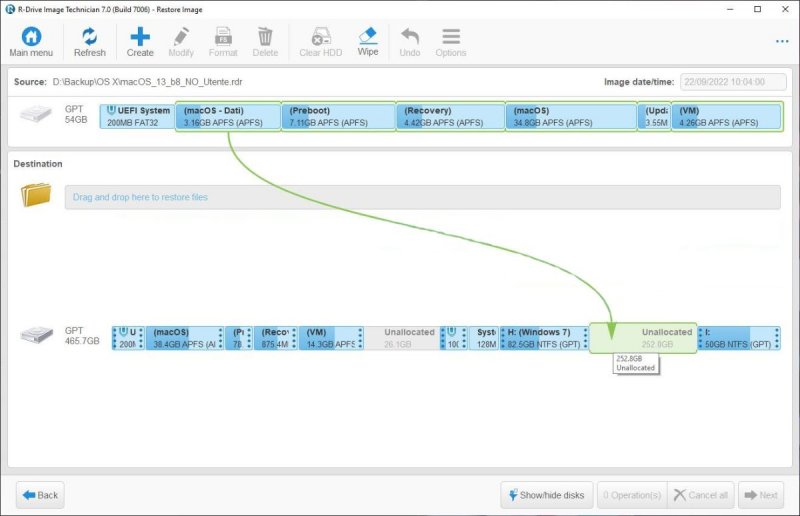The width and height of the screenshot is (800, 516).
Task: Click the Undo arrow icon
Action: tap(410, 37)
